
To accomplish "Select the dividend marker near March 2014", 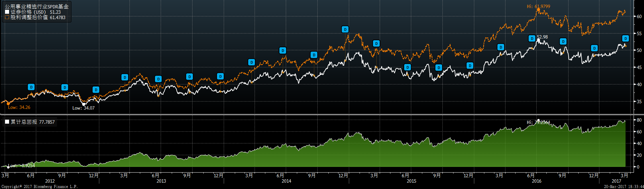I will [252, 62].
